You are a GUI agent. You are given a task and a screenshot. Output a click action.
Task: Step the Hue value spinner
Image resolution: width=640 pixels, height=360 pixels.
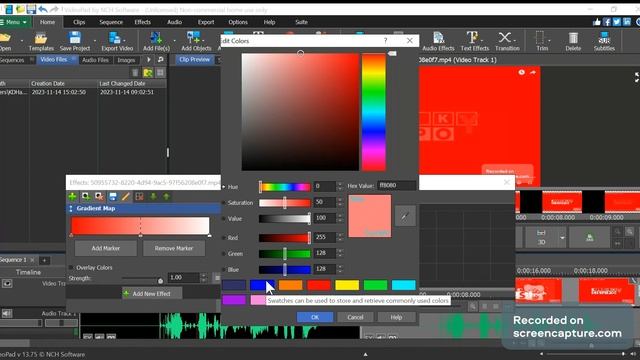(340, 187)
